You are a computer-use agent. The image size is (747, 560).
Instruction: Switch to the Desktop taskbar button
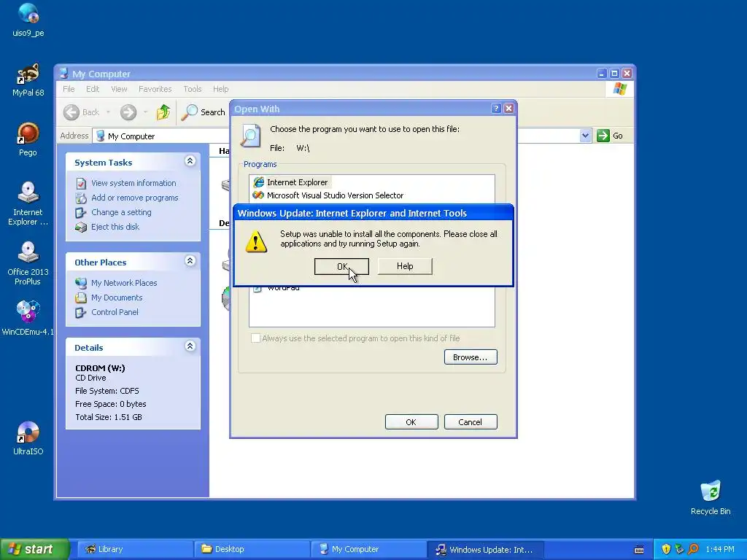(x=252, y=549)
